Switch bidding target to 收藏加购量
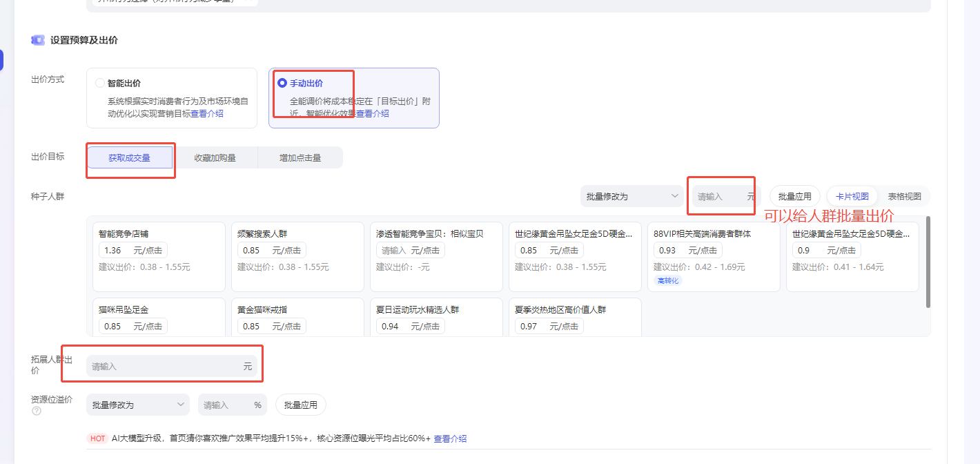The image size is (980, 464). (x=215, y=157)
